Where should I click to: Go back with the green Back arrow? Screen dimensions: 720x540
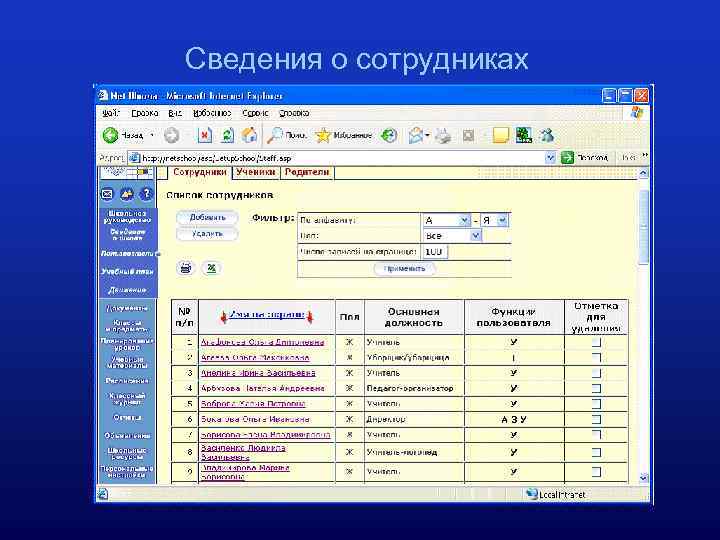pos(110,135)
